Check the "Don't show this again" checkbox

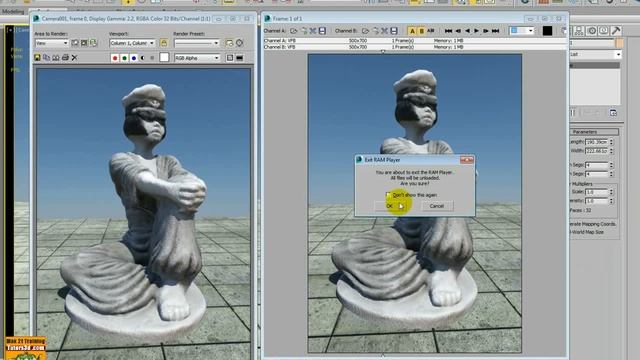coord(388,195)
